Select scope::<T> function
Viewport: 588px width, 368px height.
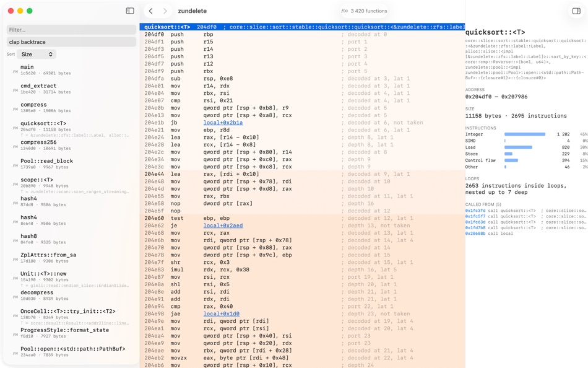pos(71,185)
